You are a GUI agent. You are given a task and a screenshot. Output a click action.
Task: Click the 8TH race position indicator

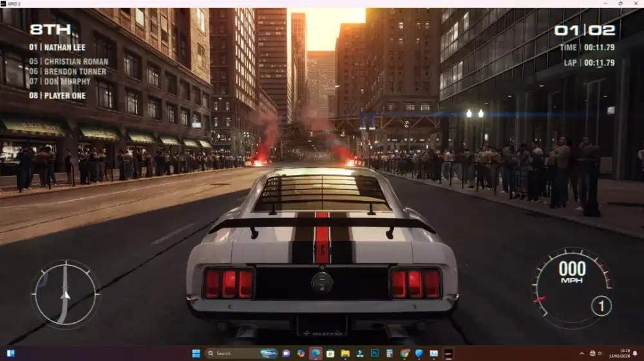[50, 30]
